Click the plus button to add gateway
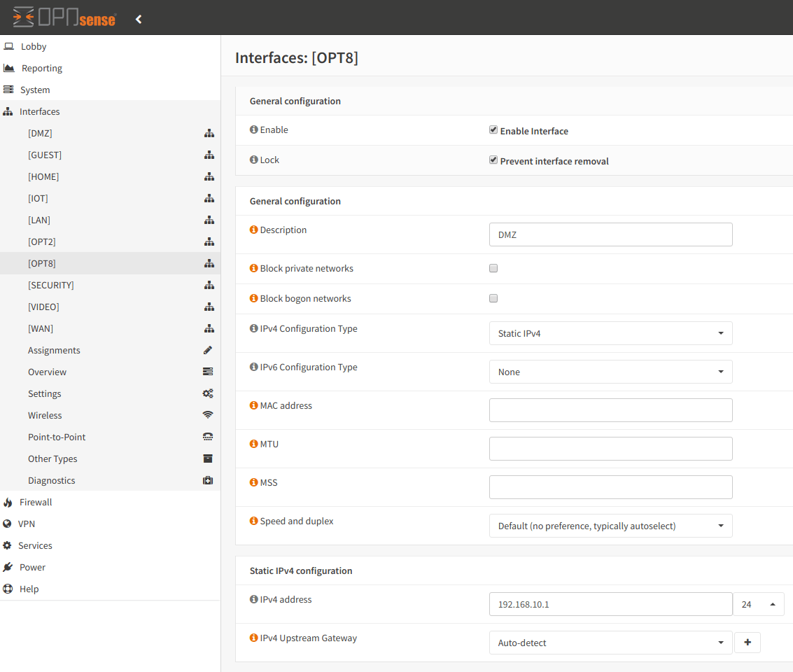Viewport: 793px width, 672px height. coord(747,643)
